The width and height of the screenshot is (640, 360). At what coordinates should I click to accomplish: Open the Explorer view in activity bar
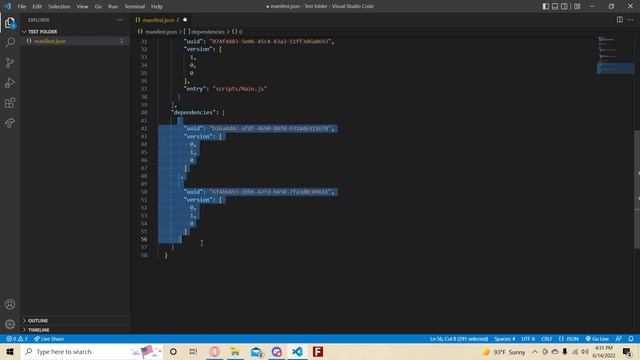[10, 23]
